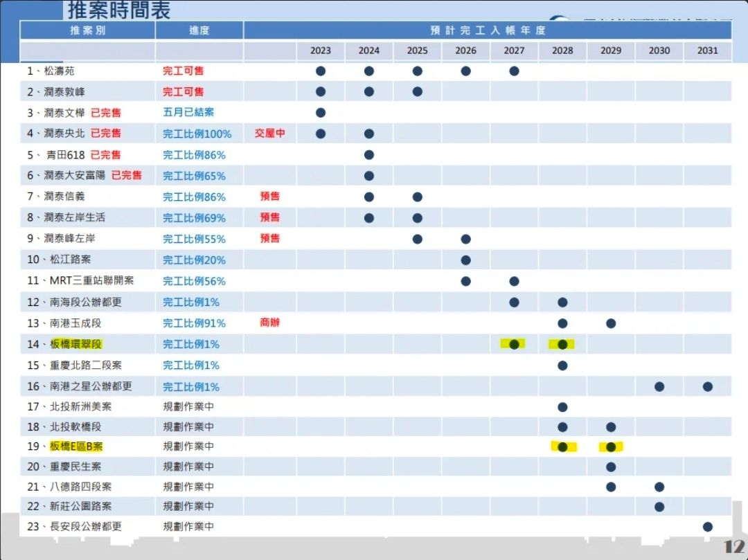Screen dimensions: 748x560
Task: Click the red 商辦 label for 南港玉成段
Action: [x=269, y=323]
